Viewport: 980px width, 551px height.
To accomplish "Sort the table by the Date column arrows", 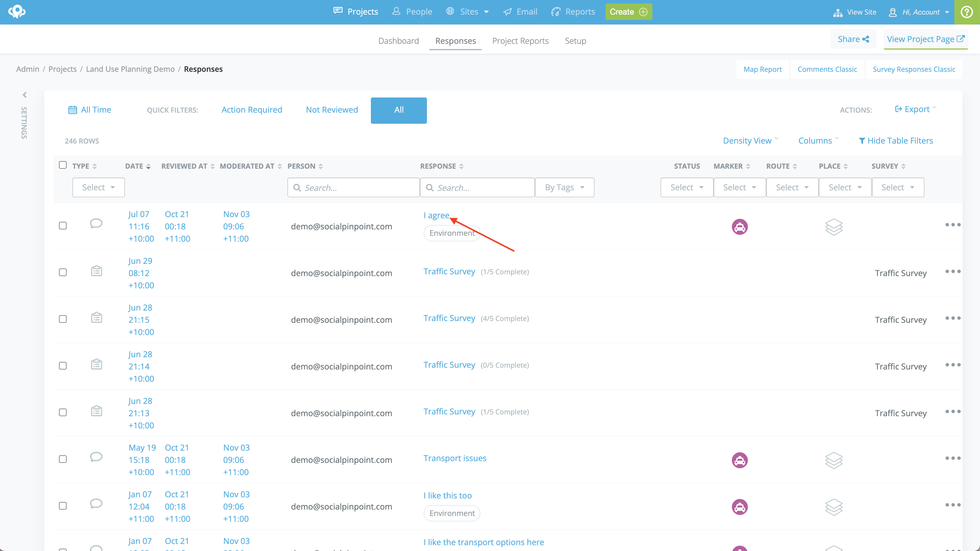I will pos(148,167).
